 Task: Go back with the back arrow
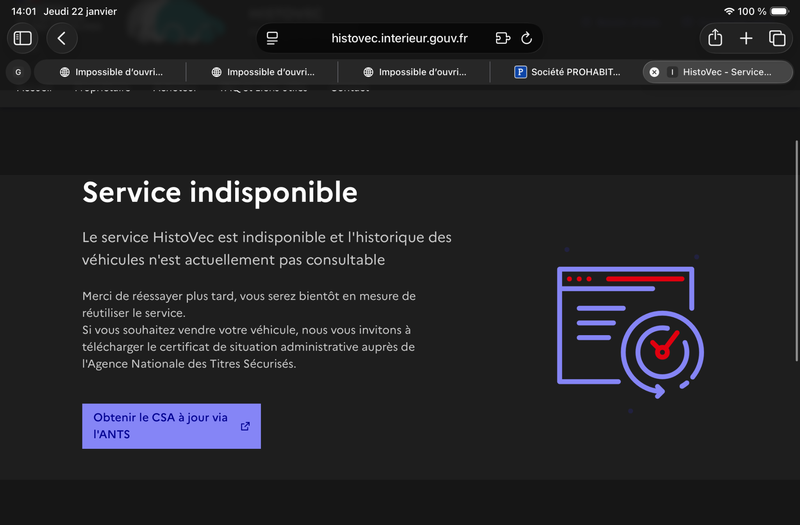tap(62, 38)
